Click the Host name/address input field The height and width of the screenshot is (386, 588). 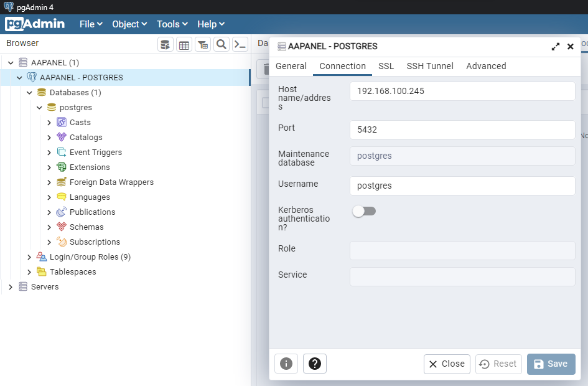click(x=462, y=91)
